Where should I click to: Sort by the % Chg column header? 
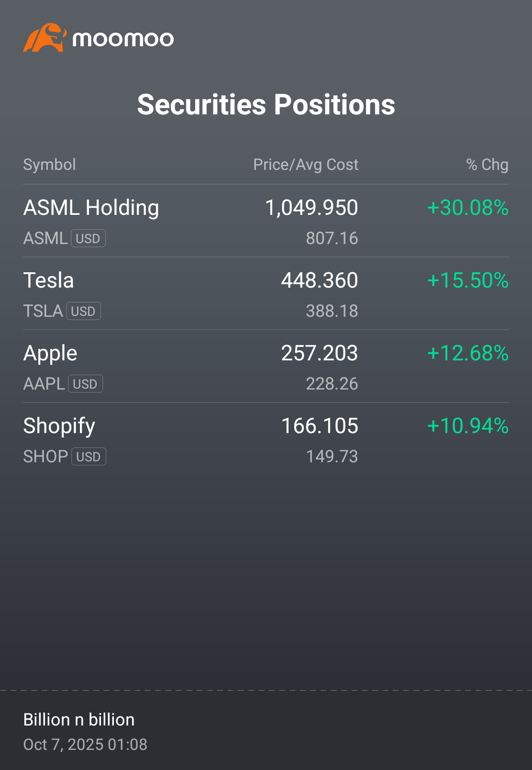[x=487, y=165]
